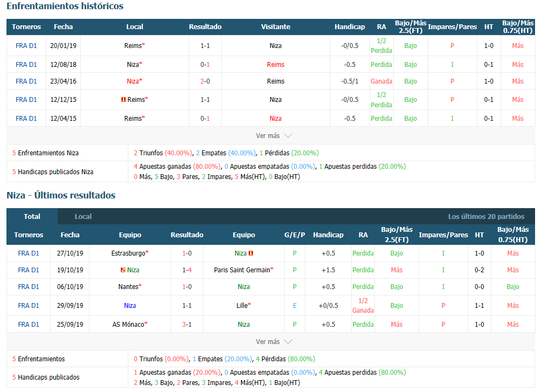The width and height of the screenshot is (541, 392).
Task: Click blue Niza in the 29/09/19 row
Action: (x=130, y=306)
